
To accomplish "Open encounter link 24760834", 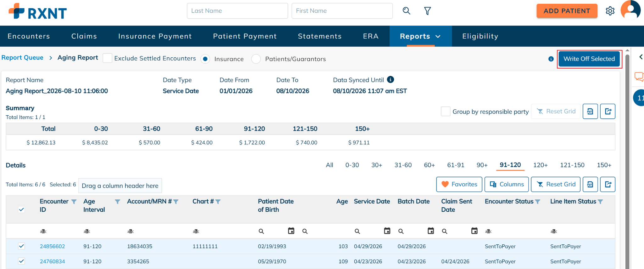I will click(52, 261).
